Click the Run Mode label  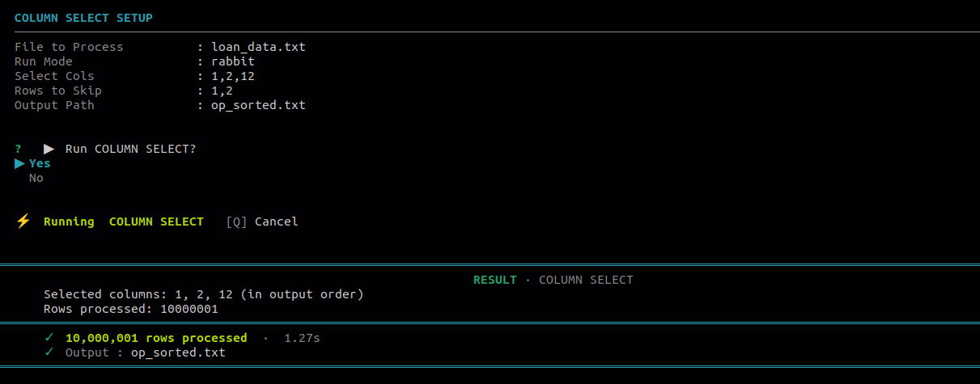pos(44,61)
